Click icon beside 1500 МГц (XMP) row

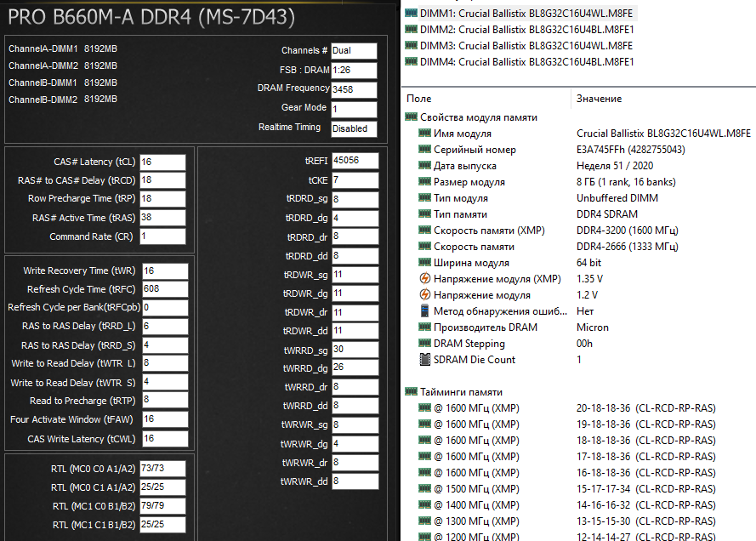(424, 488)
